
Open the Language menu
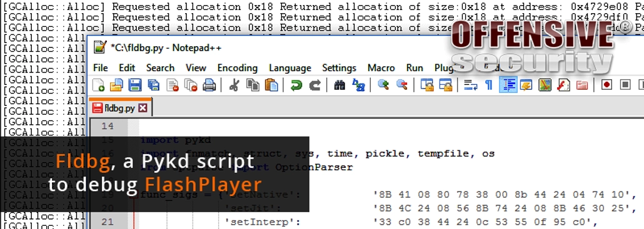pos(290,68)
